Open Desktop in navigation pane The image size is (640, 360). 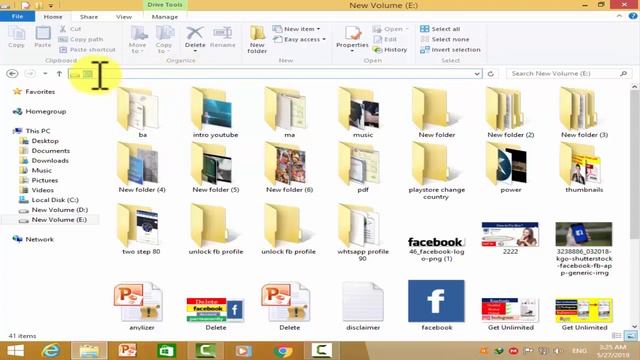point(40,141)
